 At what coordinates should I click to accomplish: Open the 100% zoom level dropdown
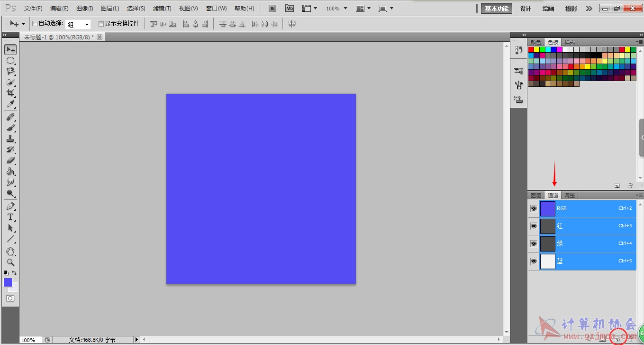tap(336, 9)
